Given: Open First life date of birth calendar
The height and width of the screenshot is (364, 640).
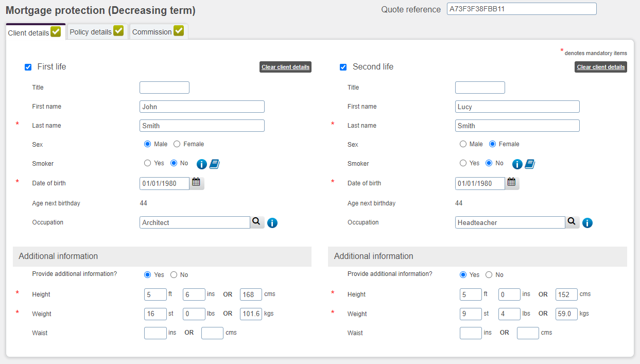Looking at the screenshot, I should [x=196, y=182].
